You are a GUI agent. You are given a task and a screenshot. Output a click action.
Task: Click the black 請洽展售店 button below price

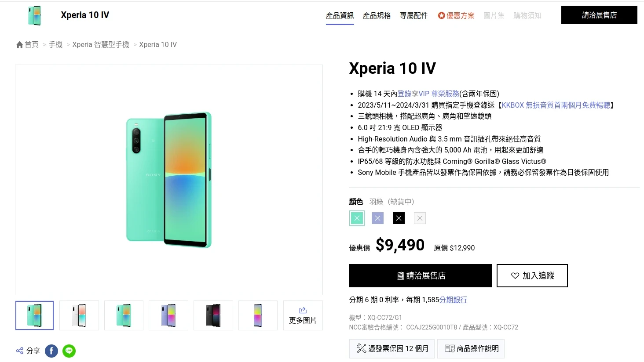click(x=421, y=275)
